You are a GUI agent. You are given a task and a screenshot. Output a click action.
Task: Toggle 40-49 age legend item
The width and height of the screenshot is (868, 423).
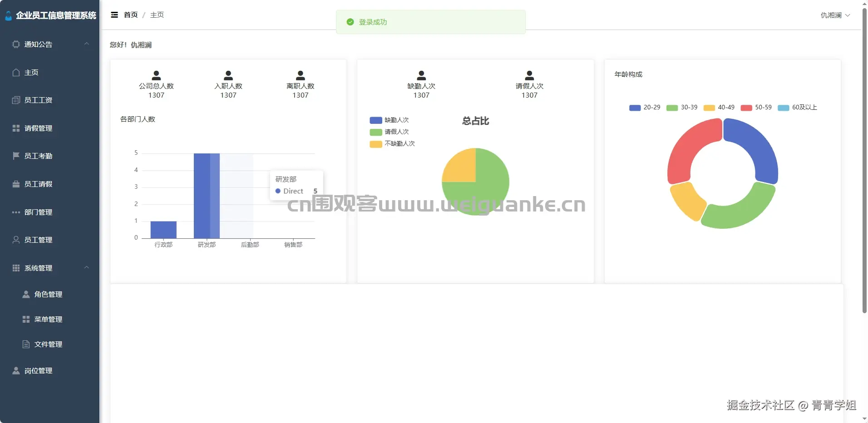click(719, 108)
